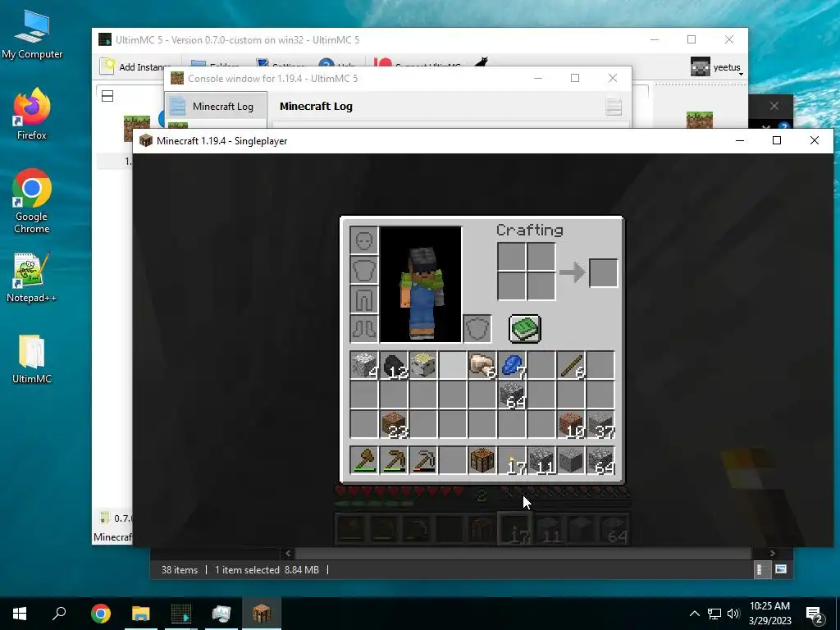The height and width of the screenshot is (630, 840).
Task: Pick up the diorite stack of 4
Action: coord(364,365)
